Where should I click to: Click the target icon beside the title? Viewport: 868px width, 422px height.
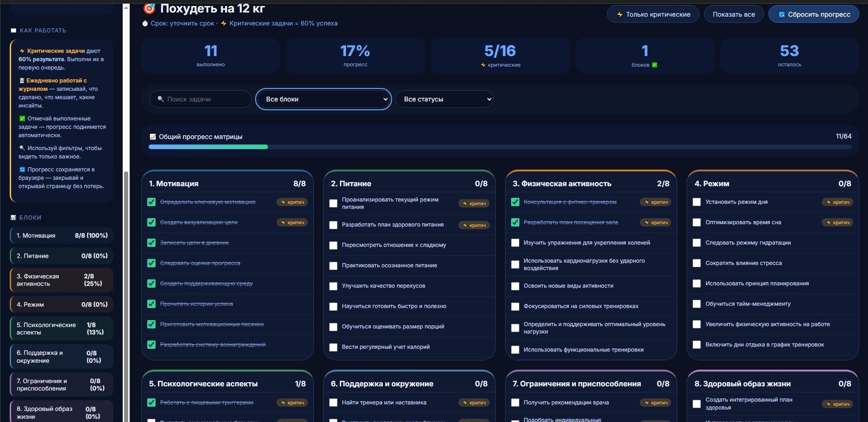point(149,8)
